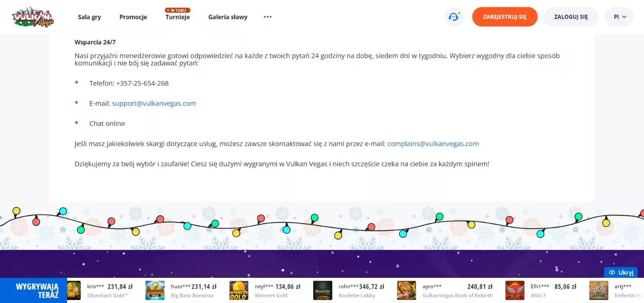
Task: Open Sala gry menu
Action: tap(89, 17)
